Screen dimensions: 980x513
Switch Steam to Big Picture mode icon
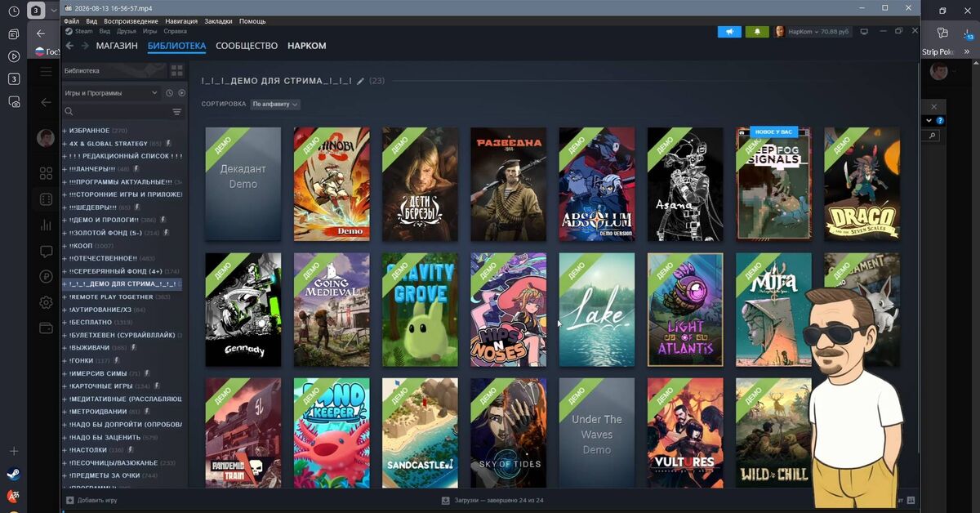point(864,32)
